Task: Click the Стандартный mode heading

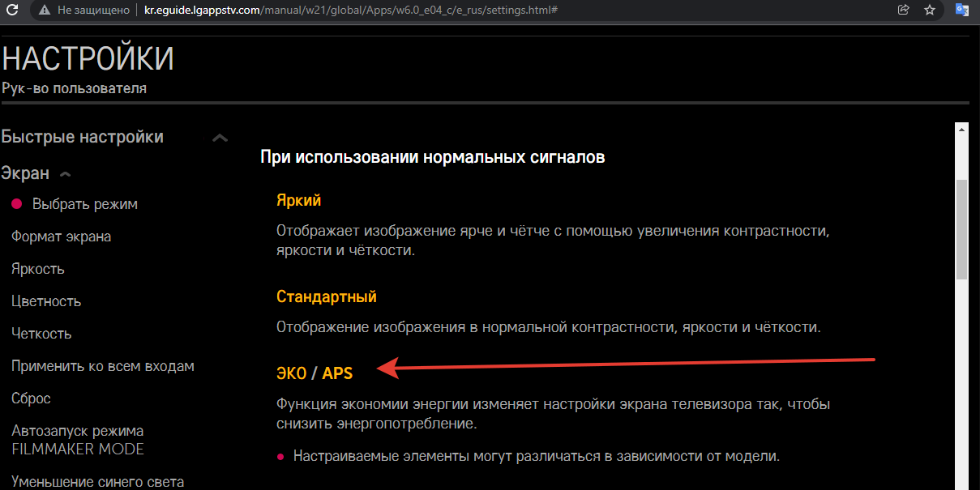Action: click(x=327, y=296)
